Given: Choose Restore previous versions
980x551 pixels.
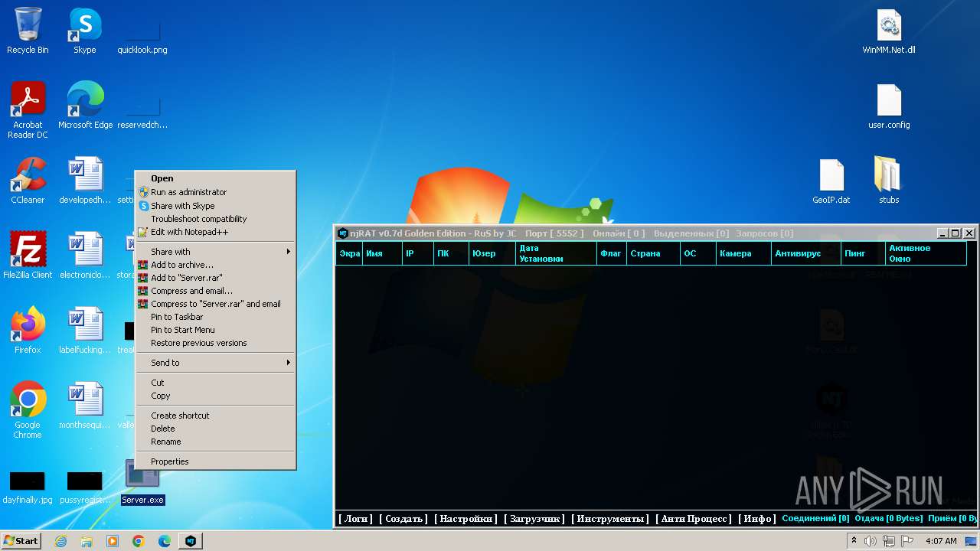Looking at the screenshot, I should coord(215,343).
